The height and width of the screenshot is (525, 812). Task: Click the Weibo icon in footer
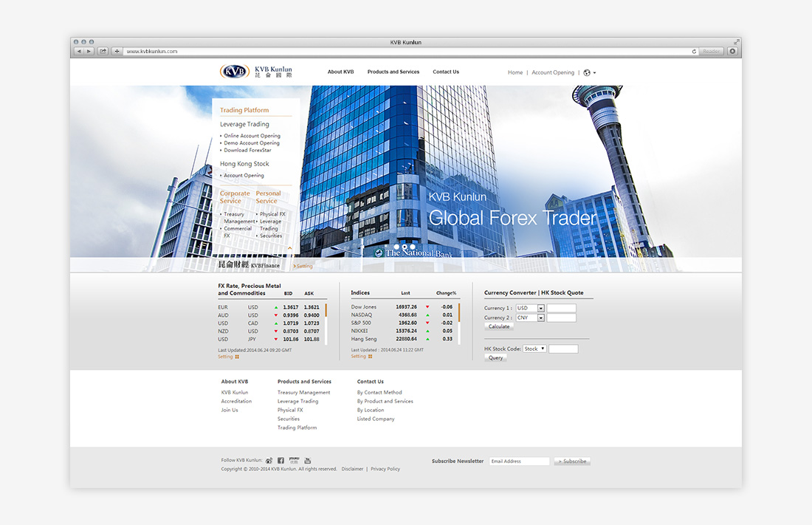tap(269, 461)
